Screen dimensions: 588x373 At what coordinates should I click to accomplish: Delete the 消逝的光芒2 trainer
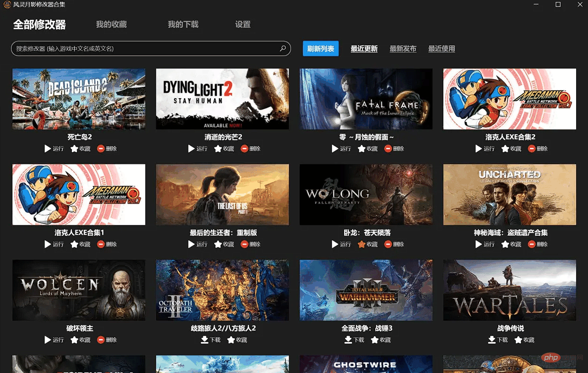click(251, 149)
